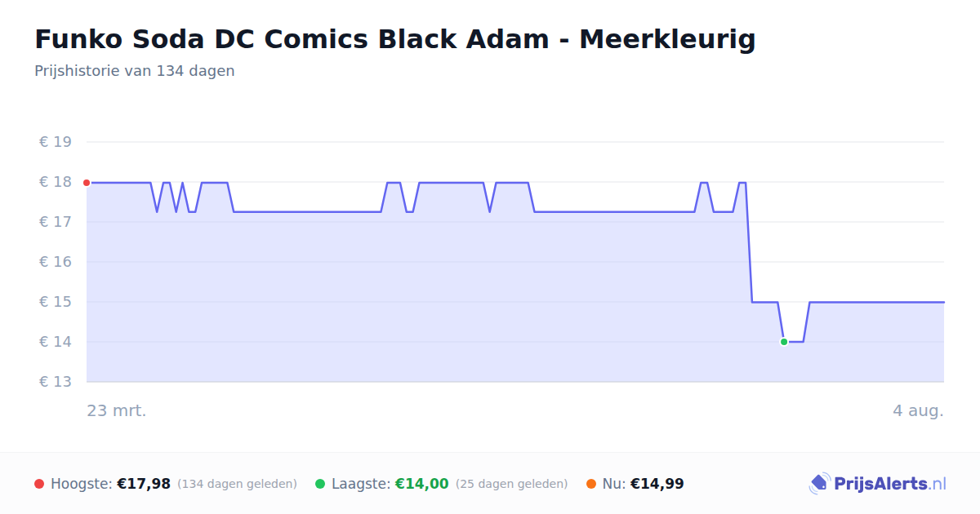Click the € 19 y-axis label
Screen dimensions: 980x514
(56, 142)
